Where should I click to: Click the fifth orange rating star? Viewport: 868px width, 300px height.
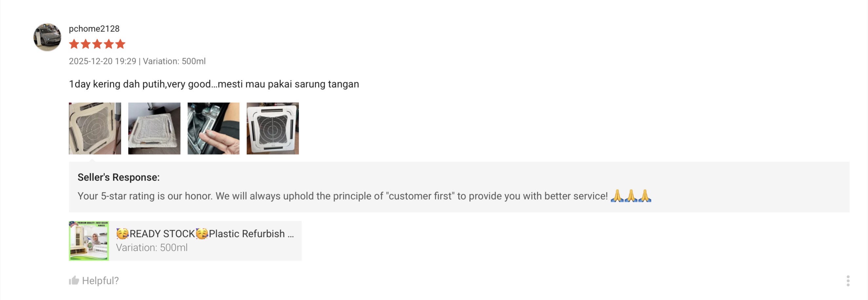(x=120, y=44)
